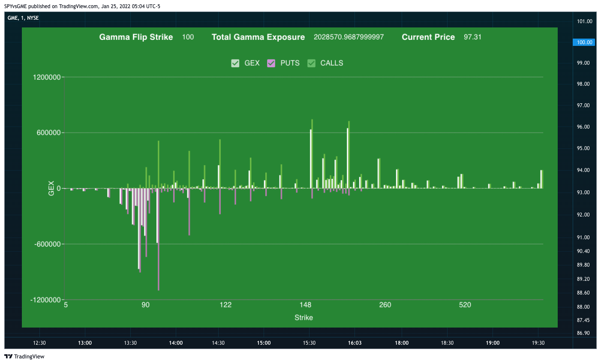Click the 101.00 price scale label
This screenshot has width=601, height=364.
coord(585,21)
